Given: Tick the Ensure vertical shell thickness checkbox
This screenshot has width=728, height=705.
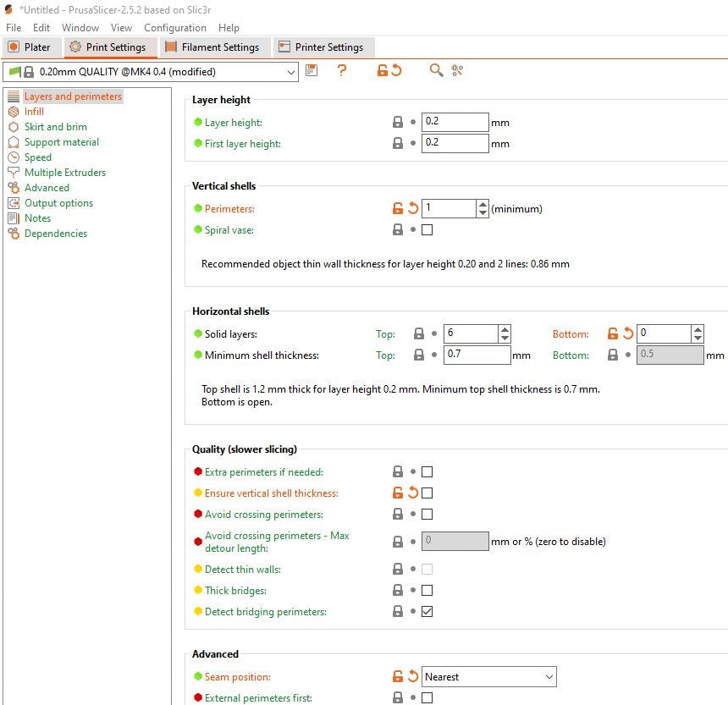Looking at the screenshot, I should tap(427, 493).
